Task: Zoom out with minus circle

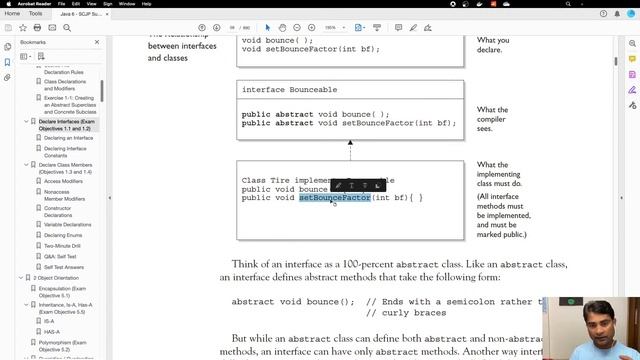Action: (297, 28)
